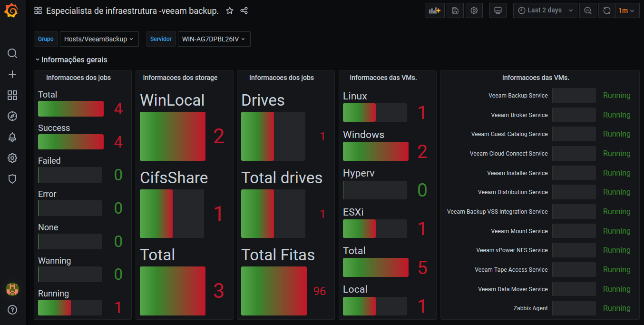The width and height of the screenshot is (644, 325).
Task: Refresh the dashboard now
Action: coord(607,10)
